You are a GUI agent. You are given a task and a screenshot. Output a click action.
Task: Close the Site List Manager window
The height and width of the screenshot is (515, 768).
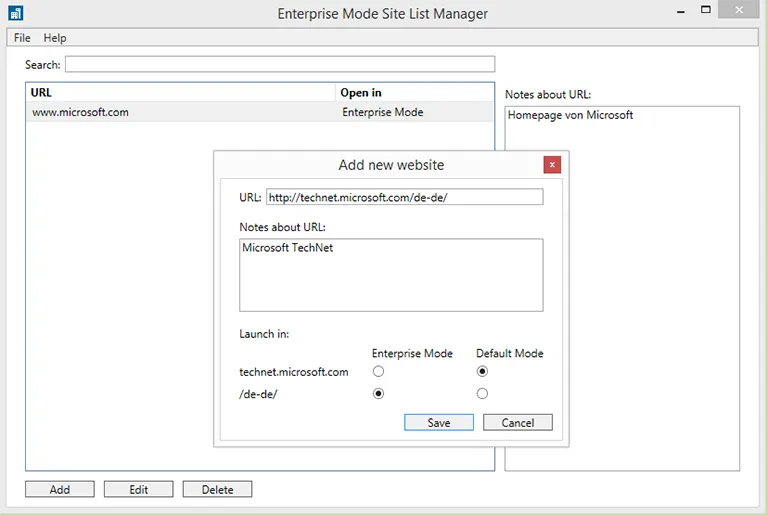pos(739,10)
